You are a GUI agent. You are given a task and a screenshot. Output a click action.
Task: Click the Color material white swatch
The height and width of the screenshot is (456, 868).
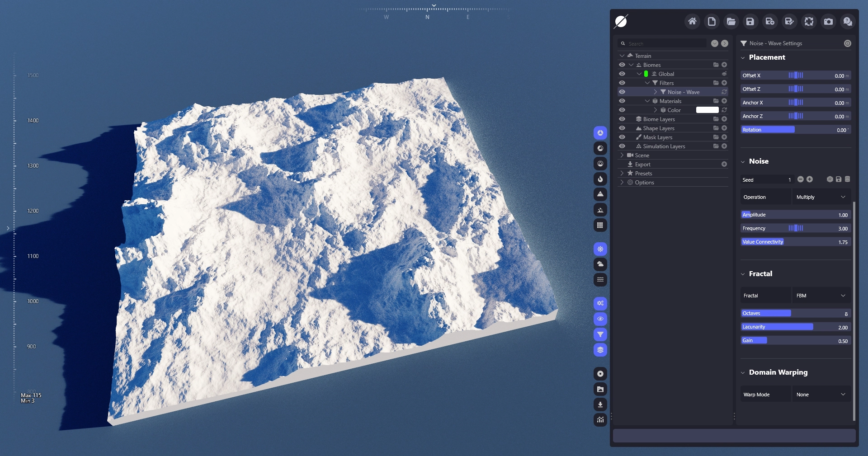point(707,110)
